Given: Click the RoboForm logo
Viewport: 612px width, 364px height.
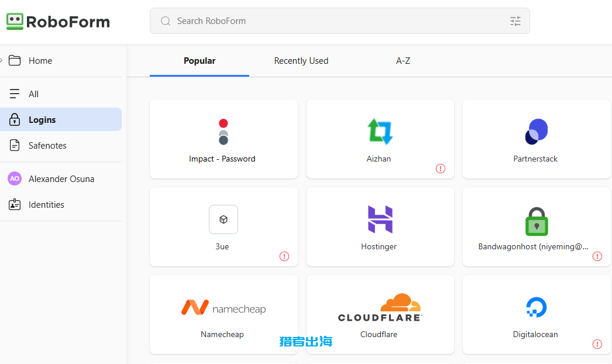Looking at the screenshot, I should [x=58, y=22].
